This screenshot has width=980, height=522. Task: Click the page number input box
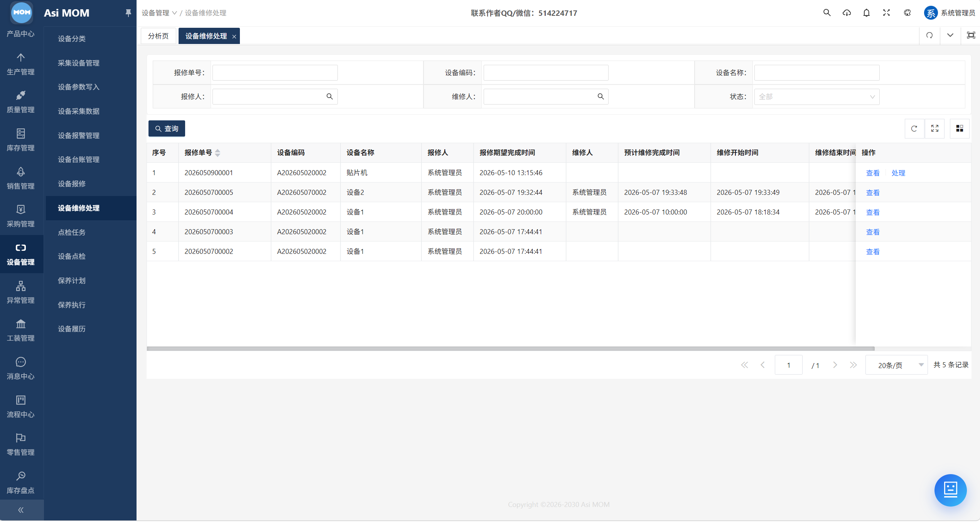click(788, 365)
